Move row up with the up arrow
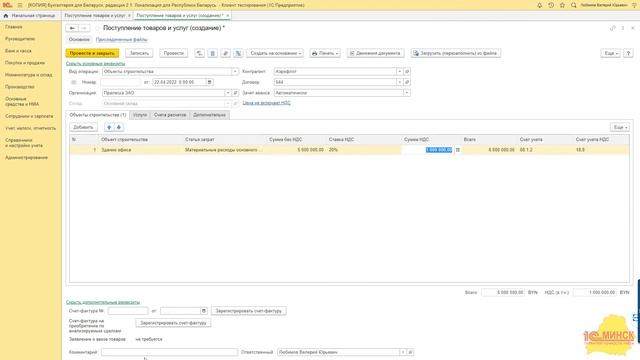This screenshot has height=360, width=640. pyautogui.click(x=109, y=127)
